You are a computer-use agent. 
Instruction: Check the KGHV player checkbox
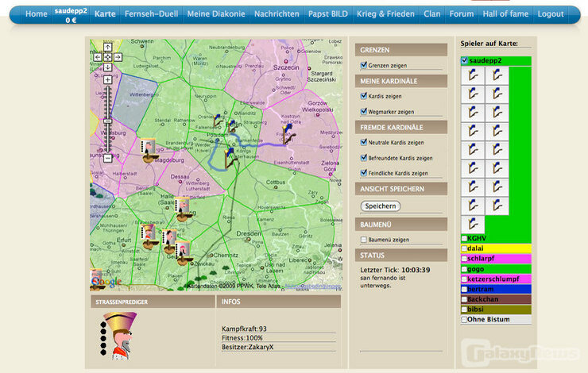coord(464,238)
